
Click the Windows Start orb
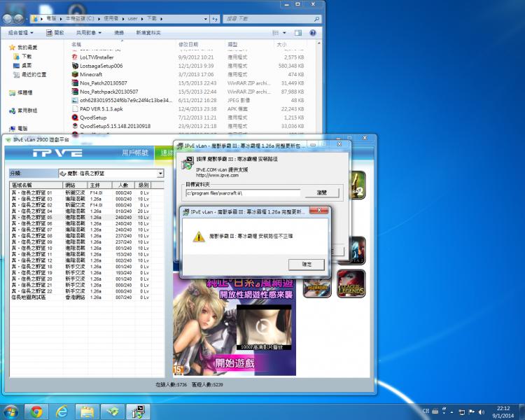coord(10,411)
